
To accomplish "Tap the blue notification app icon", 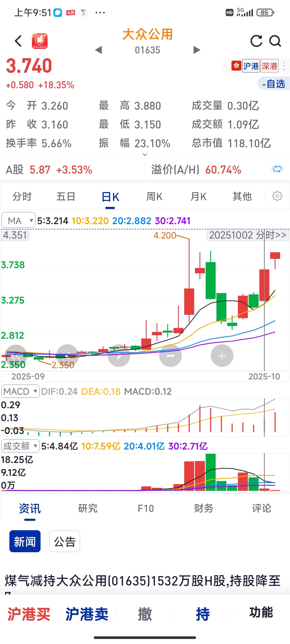I will tap(58, 13).
